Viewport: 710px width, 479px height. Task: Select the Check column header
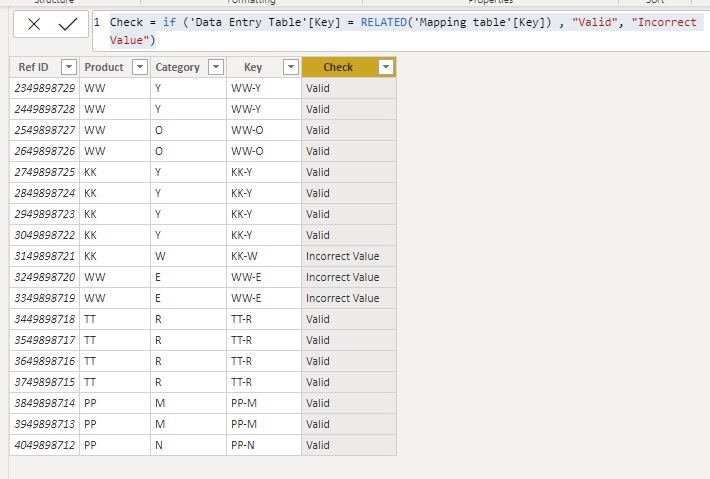click(x=349, y=67)
